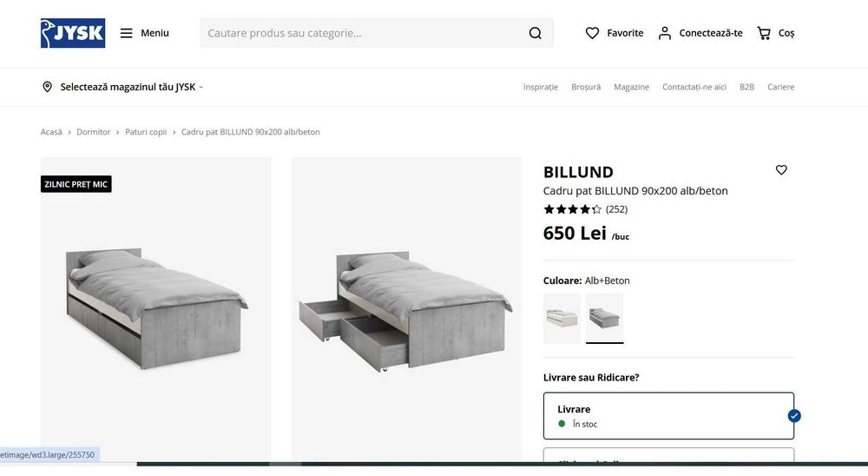The image size is (868, 476).
Task: Click the search magnifier icon
Action: point(535,33)
